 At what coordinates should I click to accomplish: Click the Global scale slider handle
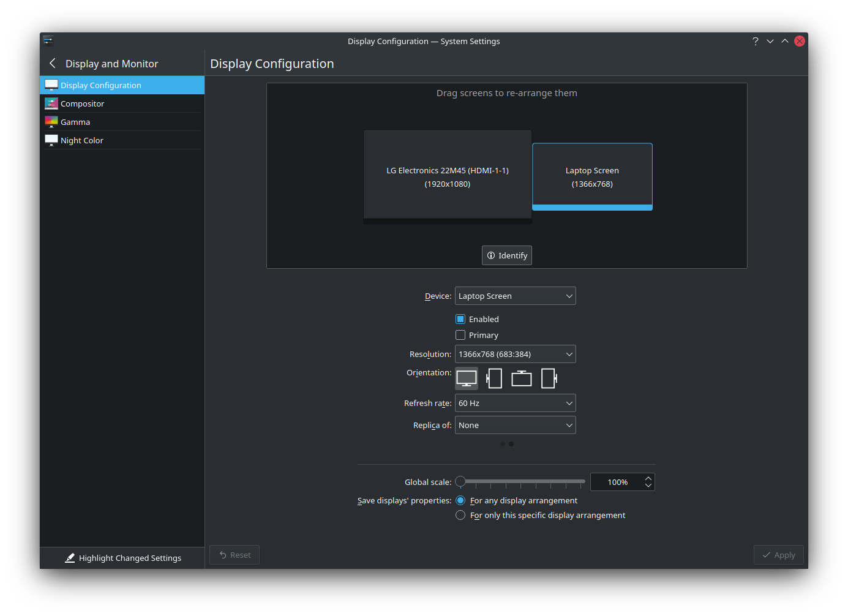460,481
